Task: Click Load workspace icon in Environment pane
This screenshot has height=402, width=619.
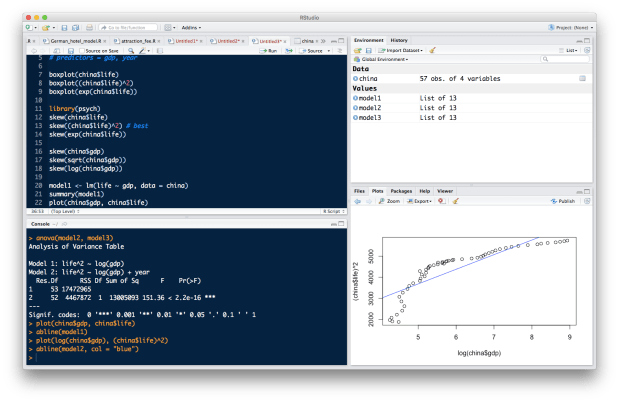Action: pos(357,51)
